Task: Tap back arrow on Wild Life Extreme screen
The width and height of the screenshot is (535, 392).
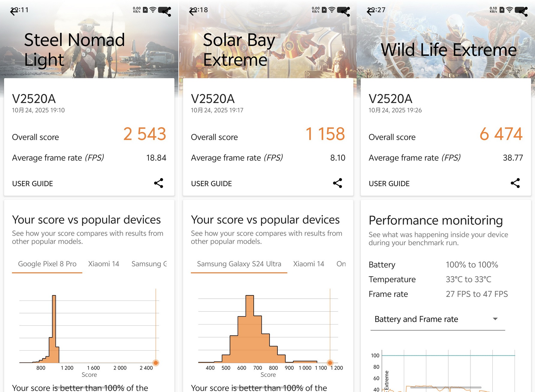Action: (x=370, y=11)
